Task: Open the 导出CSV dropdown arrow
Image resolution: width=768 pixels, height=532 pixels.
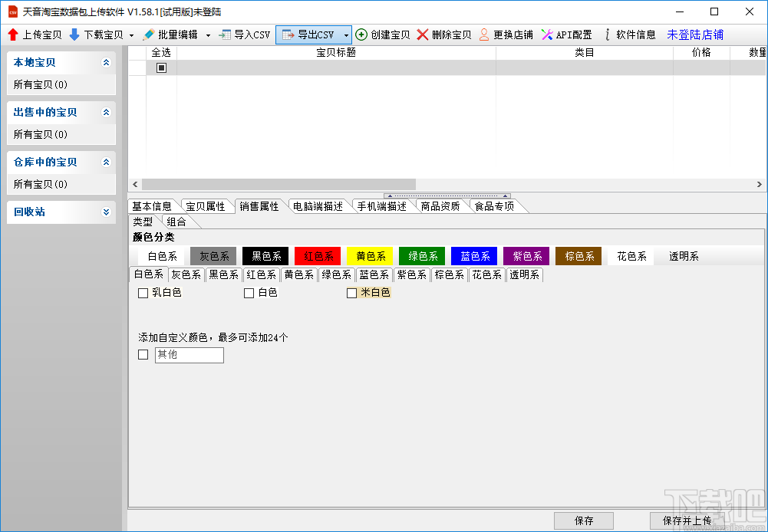Action: 346,35
